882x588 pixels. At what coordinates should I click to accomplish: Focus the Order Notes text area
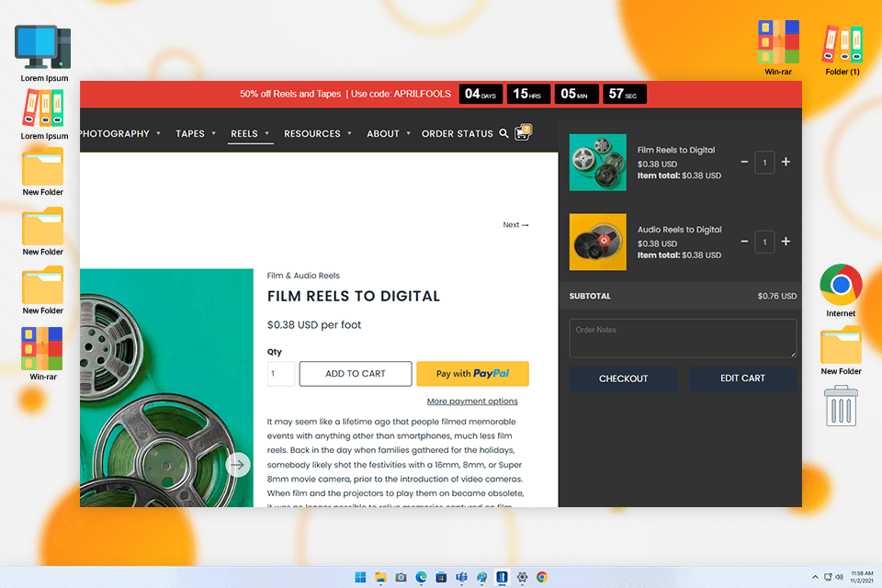683,338
